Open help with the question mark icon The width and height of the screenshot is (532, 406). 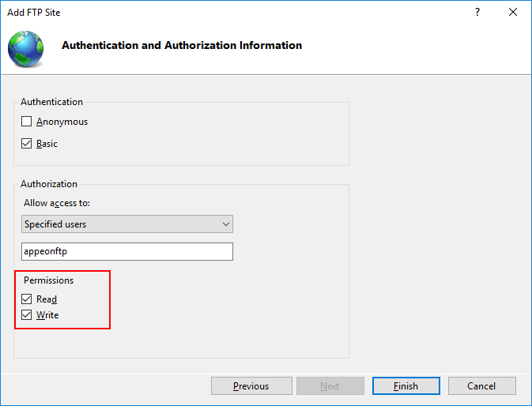click(477, 12)
